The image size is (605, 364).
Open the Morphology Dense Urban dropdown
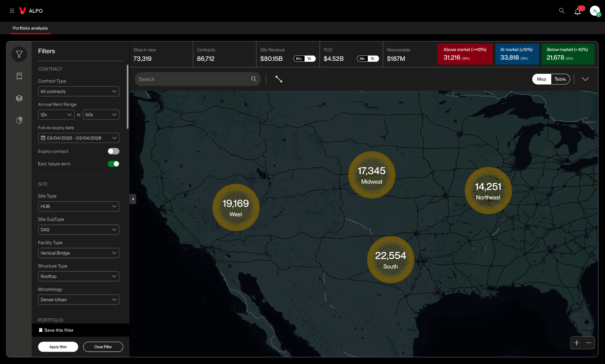79,300
